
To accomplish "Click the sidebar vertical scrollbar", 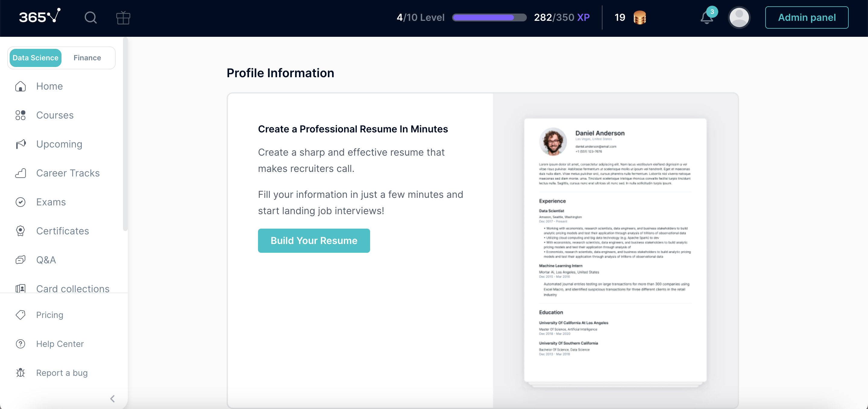I will click(x=125, y=135).
